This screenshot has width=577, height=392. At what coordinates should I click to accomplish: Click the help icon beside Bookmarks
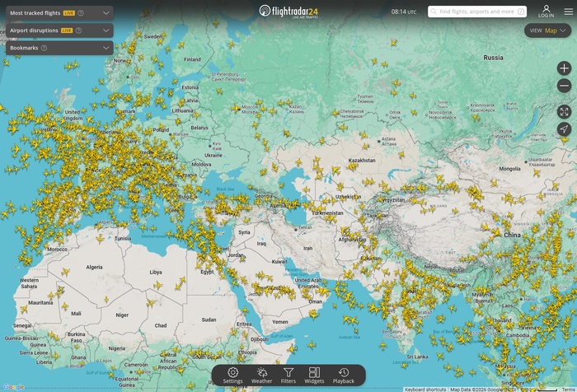pos(45,48)
